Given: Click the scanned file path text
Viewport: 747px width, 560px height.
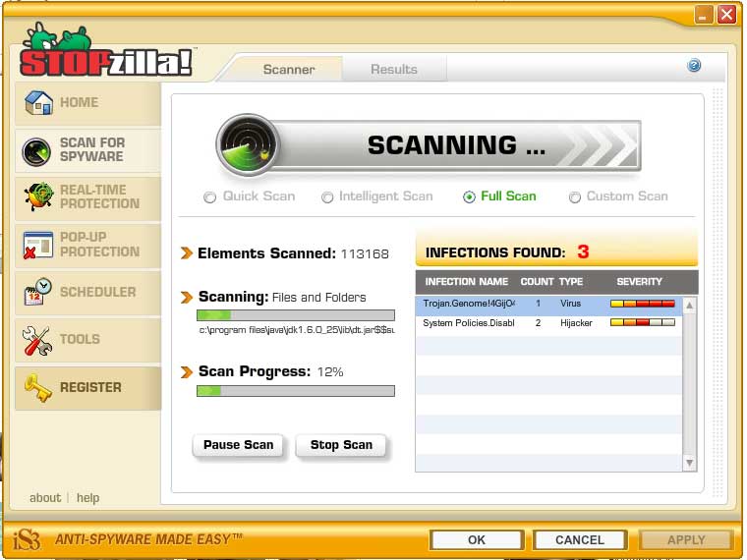Looking at the screenshot, I should click(x=296, y=330).
